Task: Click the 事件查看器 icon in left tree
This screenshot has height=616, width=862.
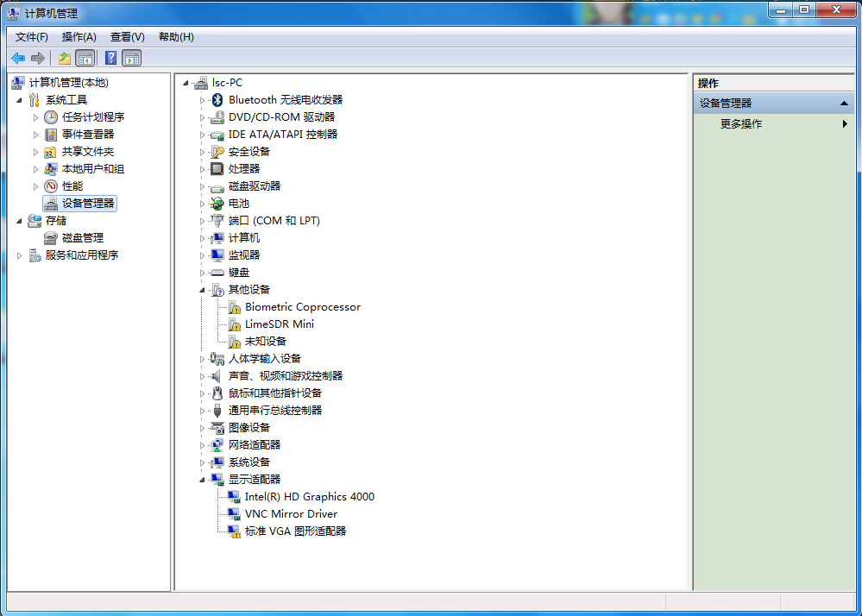Action: tap(51, 135)
